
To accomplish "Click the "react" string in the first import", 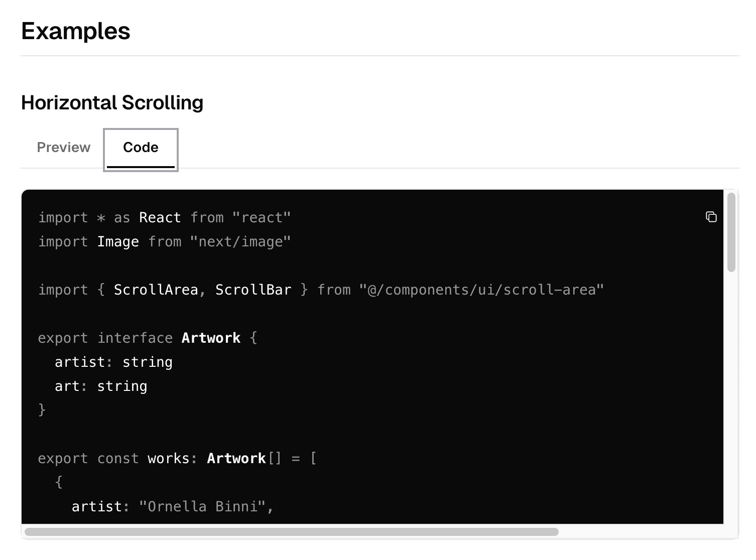I will pos(262,218).
